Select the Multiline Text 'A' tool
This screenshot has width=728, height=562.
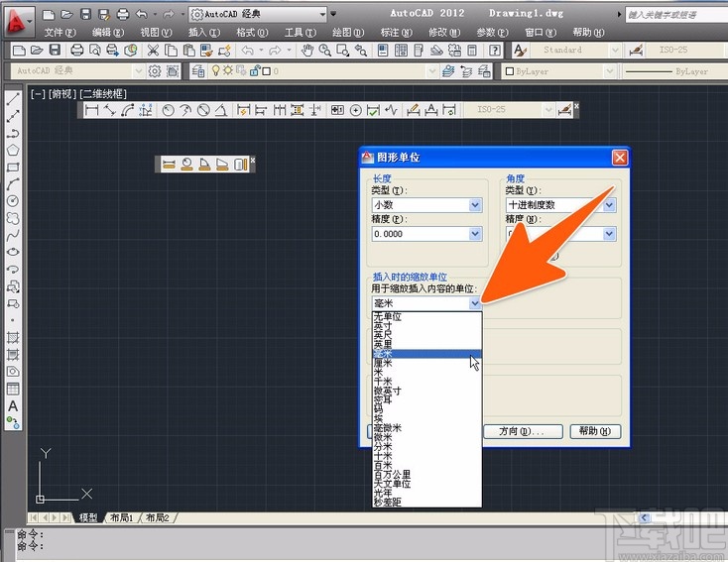click(x=13, y=405)
